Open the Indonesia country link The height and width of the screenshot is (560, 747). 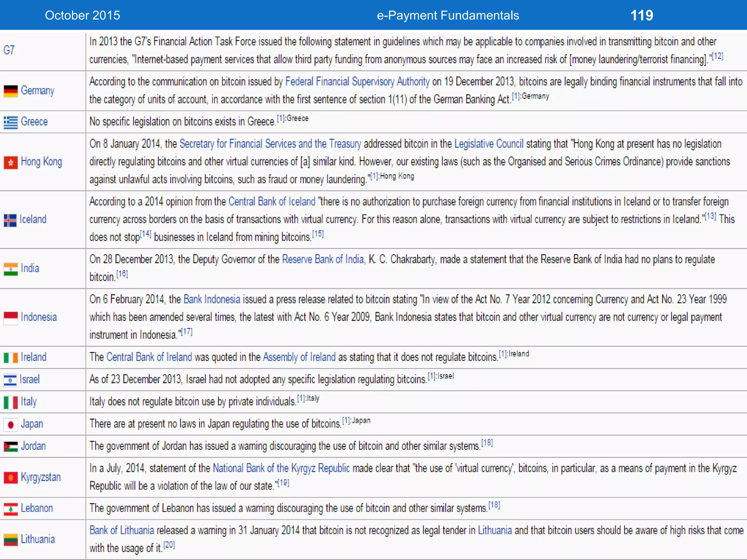pos(39,317)
